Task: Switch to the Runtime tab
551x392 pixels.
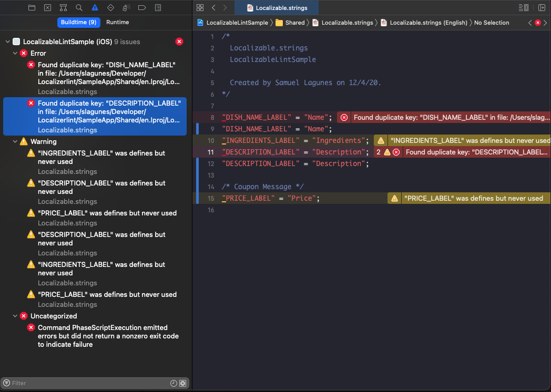Action: coord(117,22)
